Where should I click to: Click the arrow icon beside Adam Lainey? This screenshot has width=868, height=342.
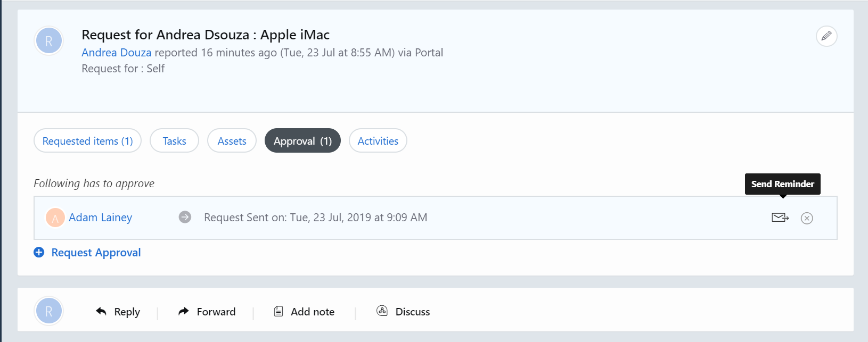(184, 217)
